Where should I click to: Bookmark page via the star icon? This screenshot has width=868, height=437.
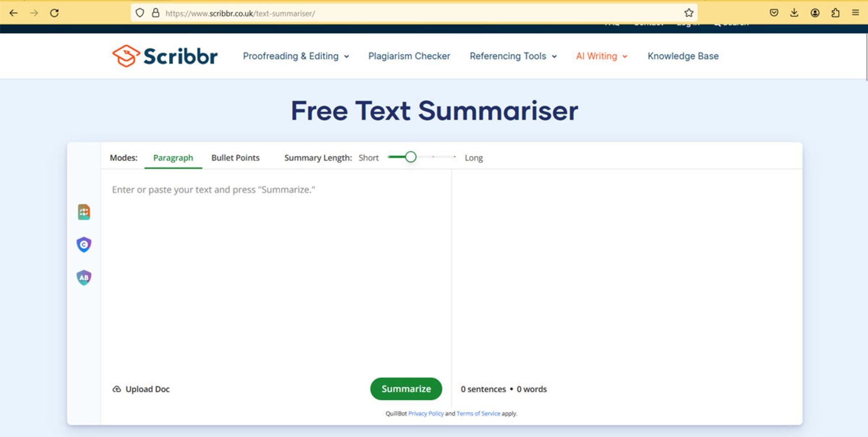(689, 13)
